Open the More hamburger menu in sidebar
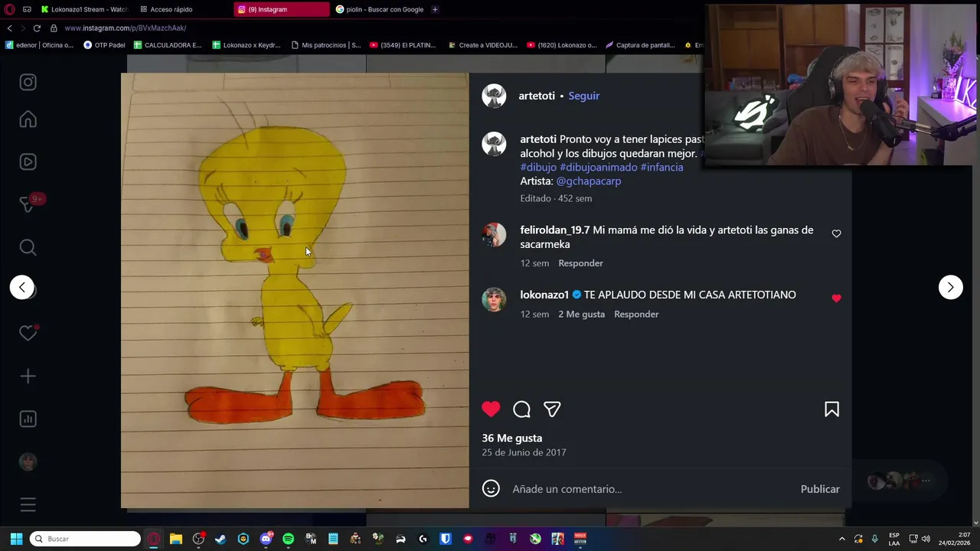This screenshot has height=551, width=980. click(28, 504)
